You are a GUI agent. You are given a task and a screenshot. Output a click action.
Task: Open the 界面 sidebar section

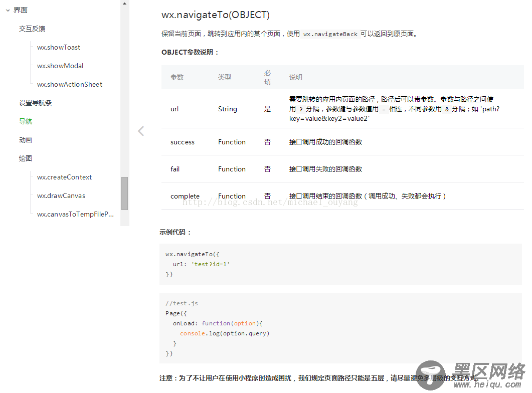tap(21, 10)
